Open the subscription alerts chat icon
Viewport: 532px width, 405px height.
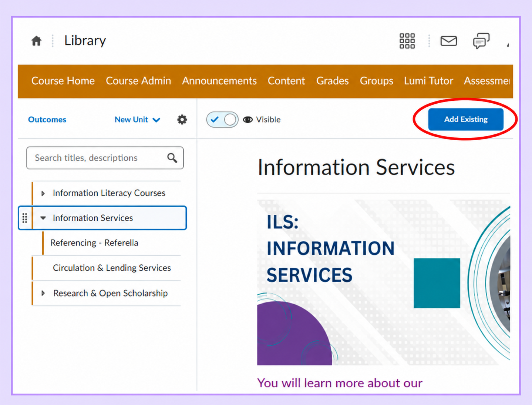coord(481,41)
